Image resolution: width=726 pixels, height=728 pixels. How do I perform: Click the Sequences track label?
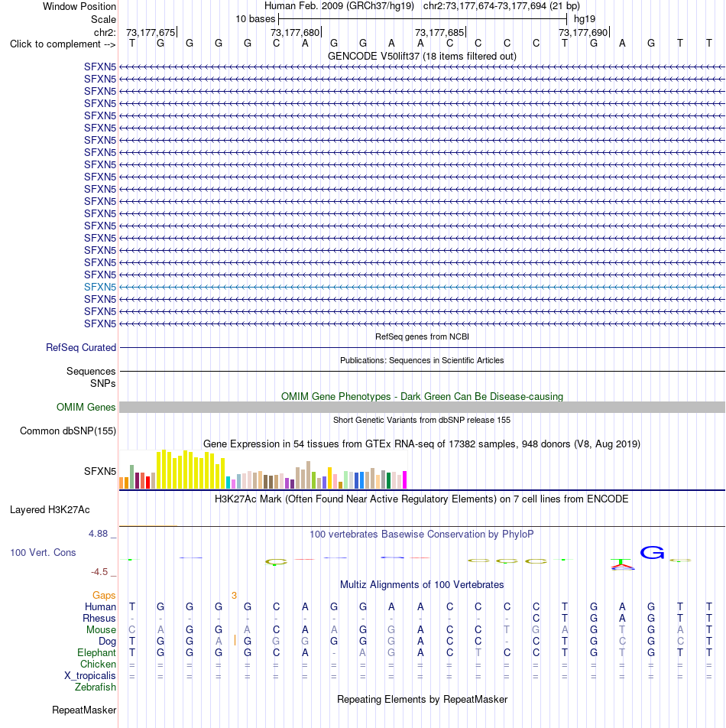click(x=91, y=371)
